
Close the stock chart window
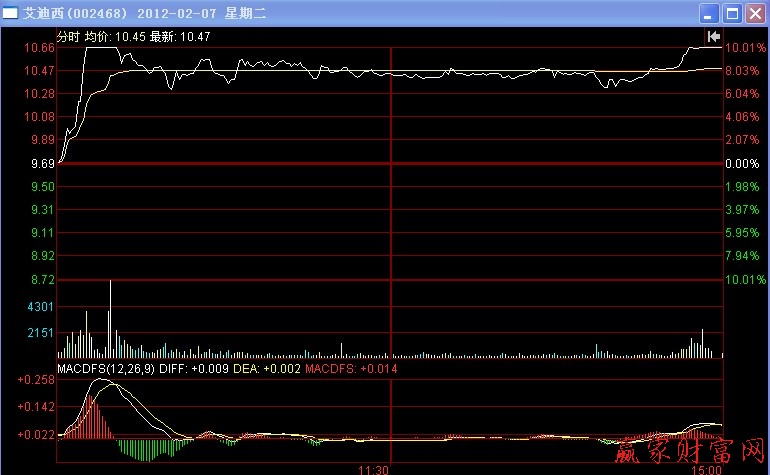[754, 13]
